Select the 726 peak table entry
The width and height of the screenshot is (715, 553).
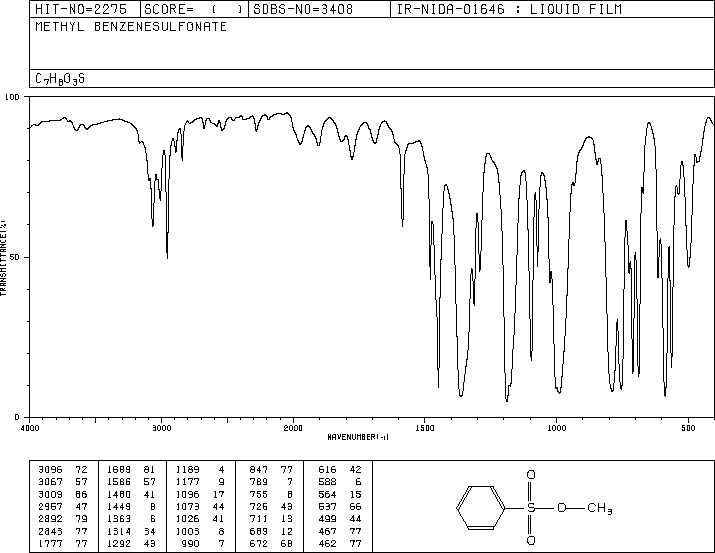click(271, 506)
